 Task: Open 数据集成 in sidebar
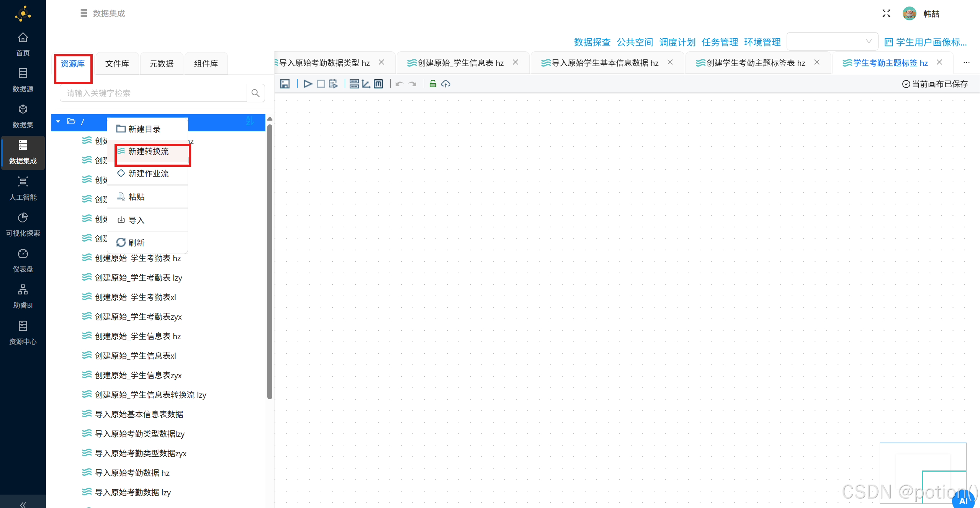(23, 152)
